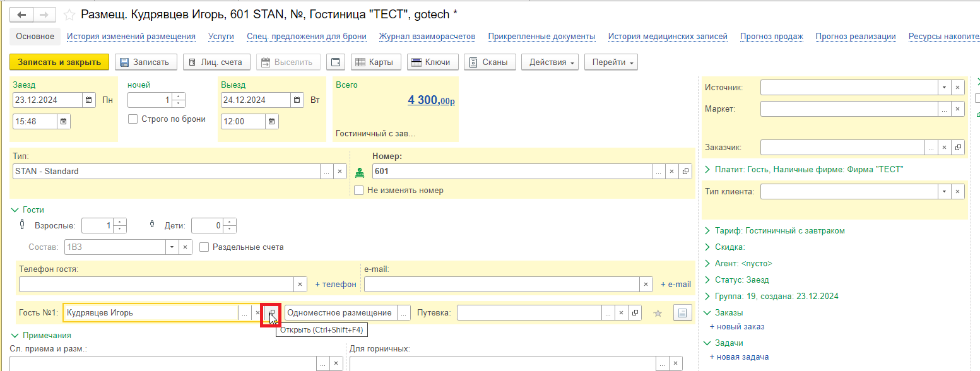This screenshot has height=371, width=980.
Task: Open the Услуги tab
Action: (x=221, y=37)
